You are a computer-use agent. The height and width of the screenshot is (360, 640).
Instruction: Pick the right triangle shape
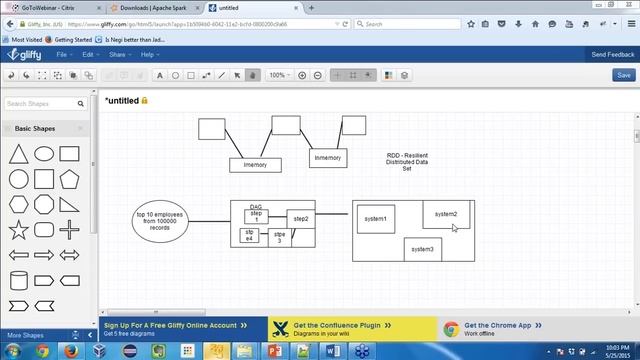pyautogui.click(x=69, y=204)
